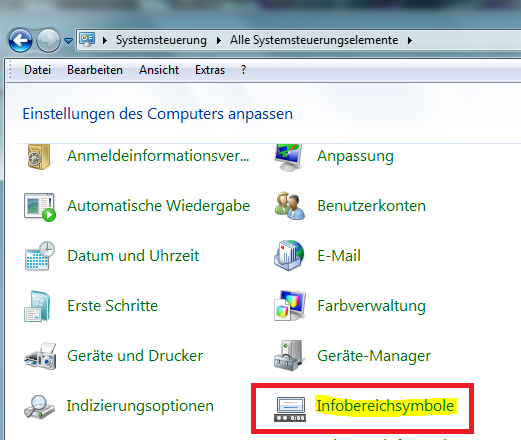Click the Benutzerkonten people icon

click(x=289, y=206)
